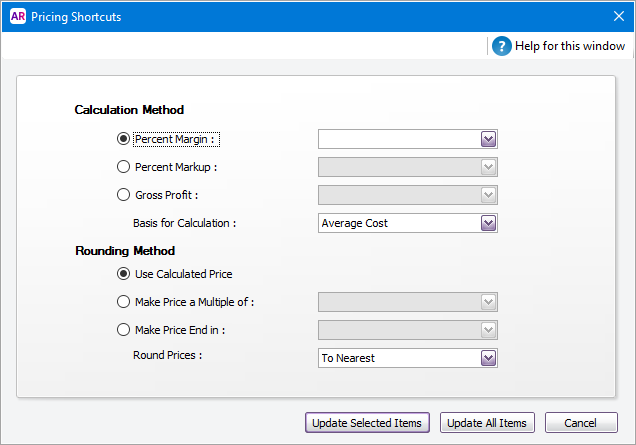
Task: Close the Pricing Shortcuts window
Action: [x=617, y=16]
